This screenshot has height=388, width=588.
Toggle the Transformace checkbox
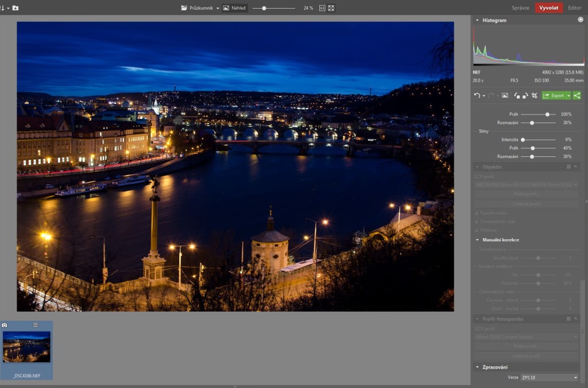[477, 213]
